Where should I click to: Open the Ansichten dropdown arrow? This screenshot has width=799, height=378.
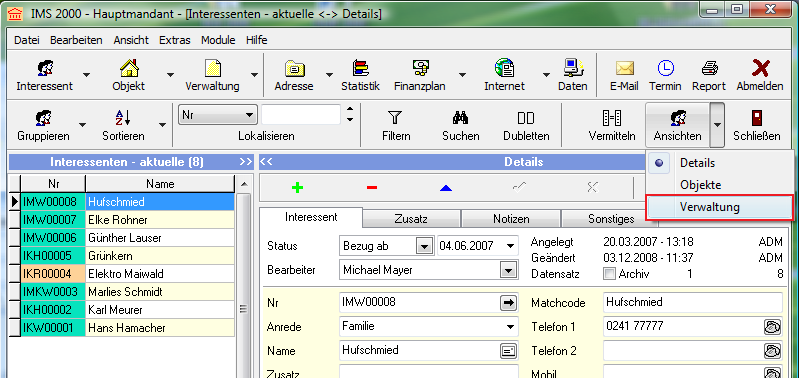pyautogui.click(x=717, y=125)
